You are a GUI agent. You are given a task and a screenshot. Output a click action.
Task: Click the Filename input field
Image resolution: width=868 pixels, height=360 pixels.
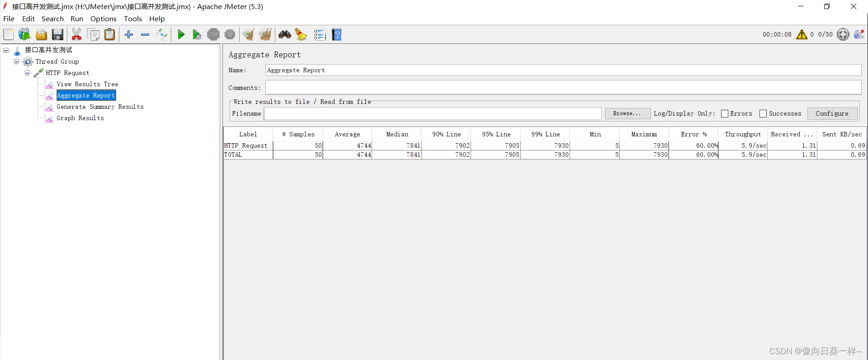(x=433, y=113)
